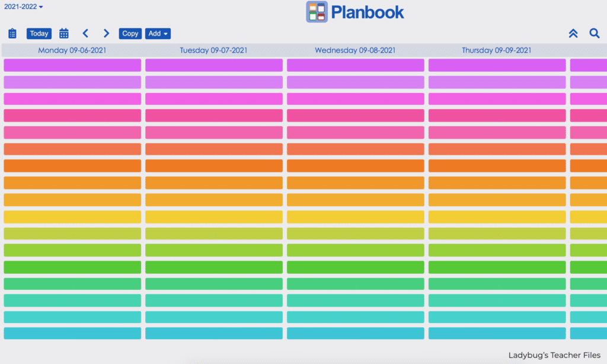Screen dimensions: 607x364
Task: Open first purple lesson block on Monday
Action: click(72, 65)
